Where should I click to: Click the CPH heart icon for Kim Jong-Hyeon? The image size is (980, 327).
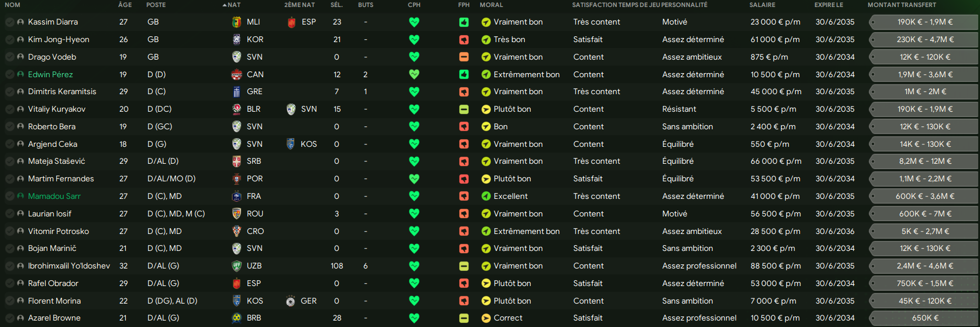click(x=414, y=40)
